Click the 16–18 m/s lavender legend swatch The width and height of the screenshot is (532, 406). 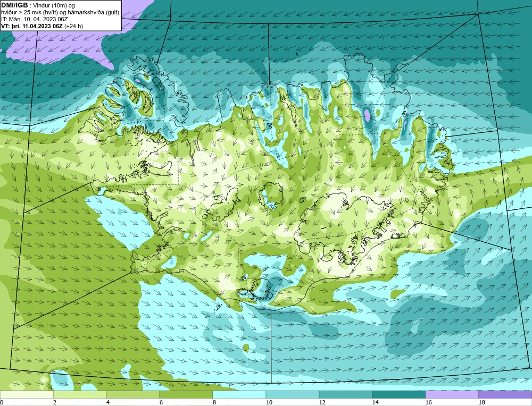[x=452, y=394]
